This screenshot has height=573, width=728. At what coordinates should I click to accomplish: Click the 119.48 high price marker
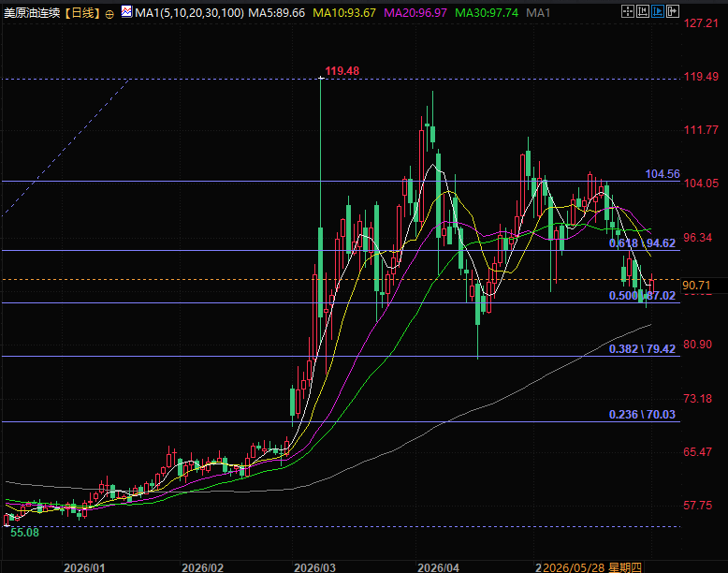click(342, 70)
